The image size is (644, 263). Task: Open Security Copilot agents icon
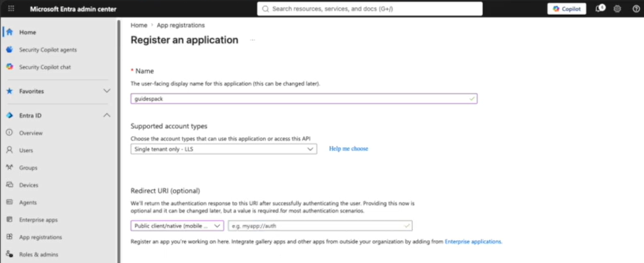[9, 50]
